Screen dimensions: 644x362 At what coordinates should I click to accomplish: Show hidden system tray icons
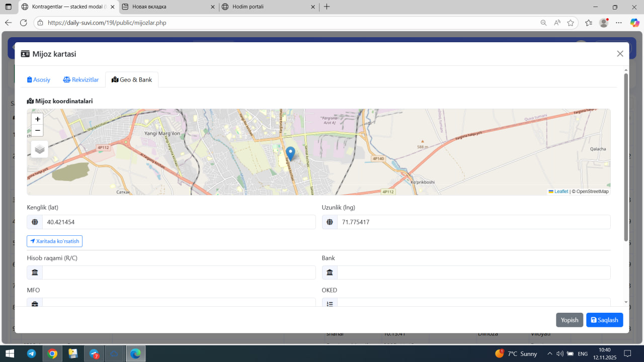[550, 353]
